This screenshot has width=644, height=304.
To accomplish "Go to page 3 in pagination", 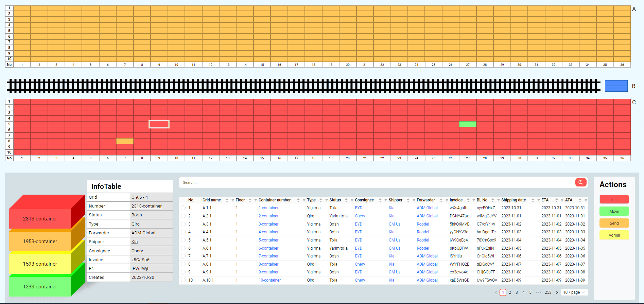I will (517, 292).
